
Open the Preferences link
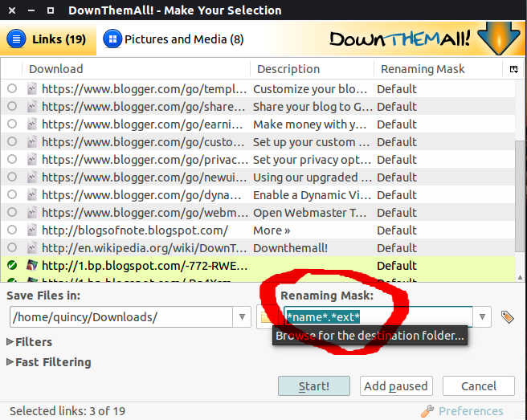[471, 411]
